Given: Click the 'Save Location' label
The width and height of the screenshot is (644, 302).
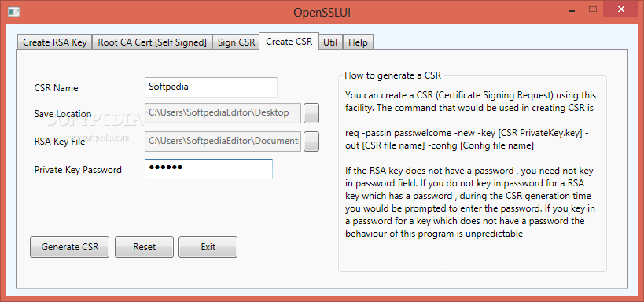Looking at the screenshot, I should coord(63,114).
